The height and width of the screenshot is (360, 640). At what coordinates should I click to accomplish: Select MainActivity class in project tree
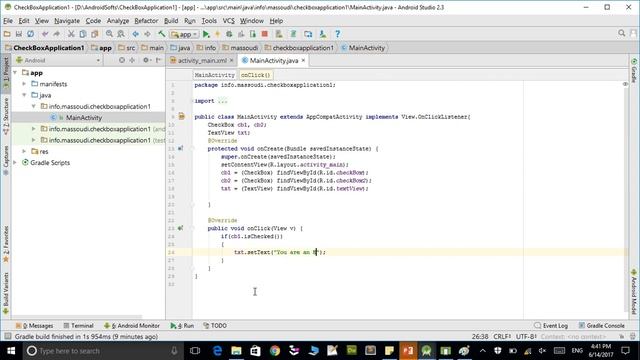[x=84, y=118]
